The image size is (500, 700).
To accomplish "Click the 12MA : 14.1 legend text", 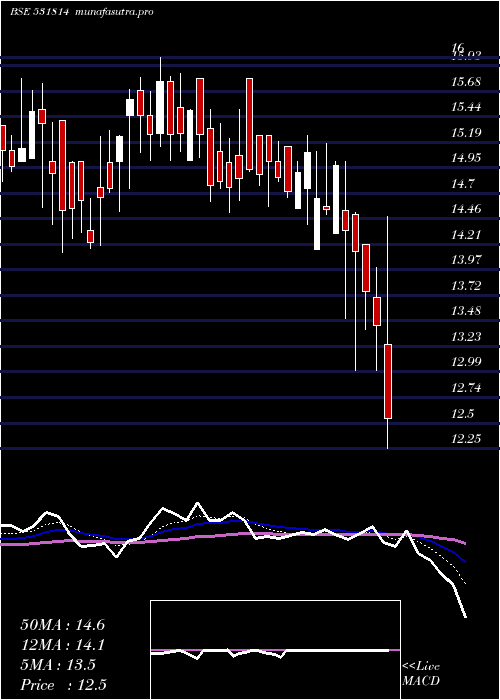I will [x=62, y=645].
